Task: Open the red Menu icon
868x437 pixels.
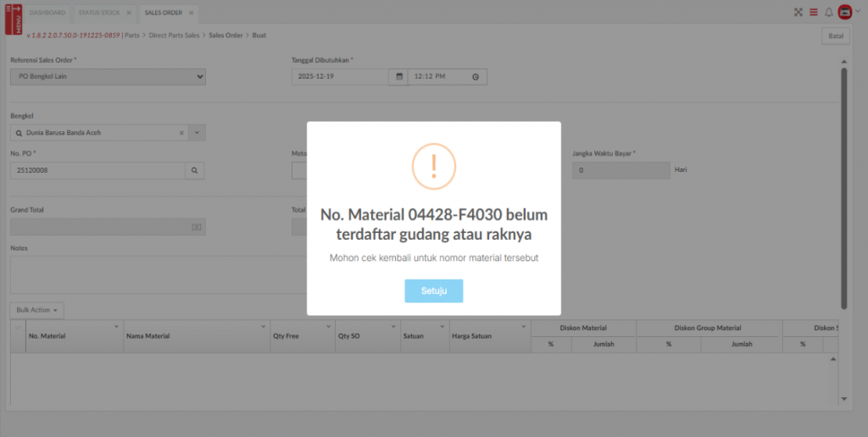Action: click(14, 20)
